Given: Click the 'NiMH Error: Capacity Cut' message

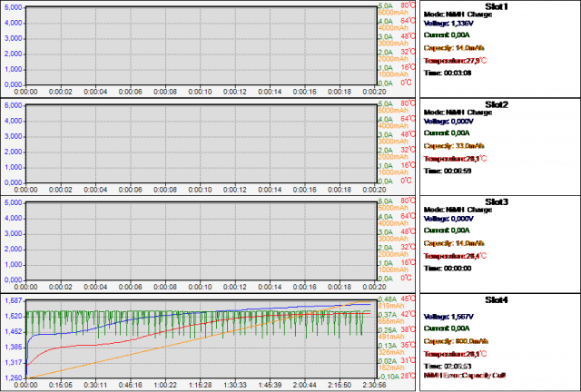Looking at the screenshot, I should pyautogui.click(x=465, y=376).
